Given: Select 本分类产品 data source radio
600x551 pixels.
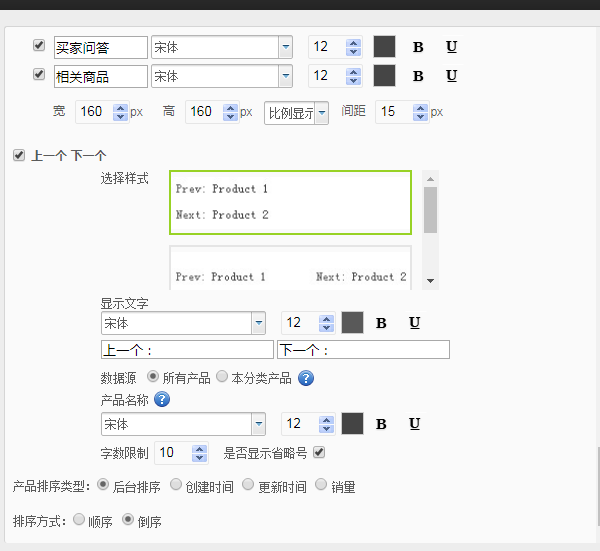Looking at the screenshot, I should point(222,377).
